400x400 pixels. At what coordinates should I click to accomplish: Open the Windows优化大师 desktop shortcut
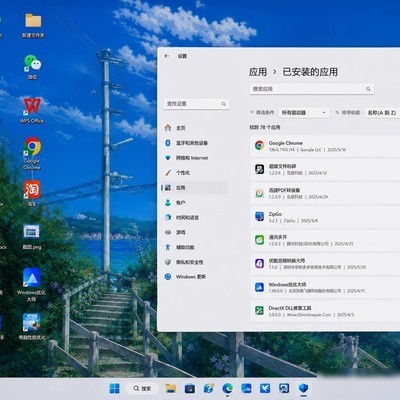point(32,285)
